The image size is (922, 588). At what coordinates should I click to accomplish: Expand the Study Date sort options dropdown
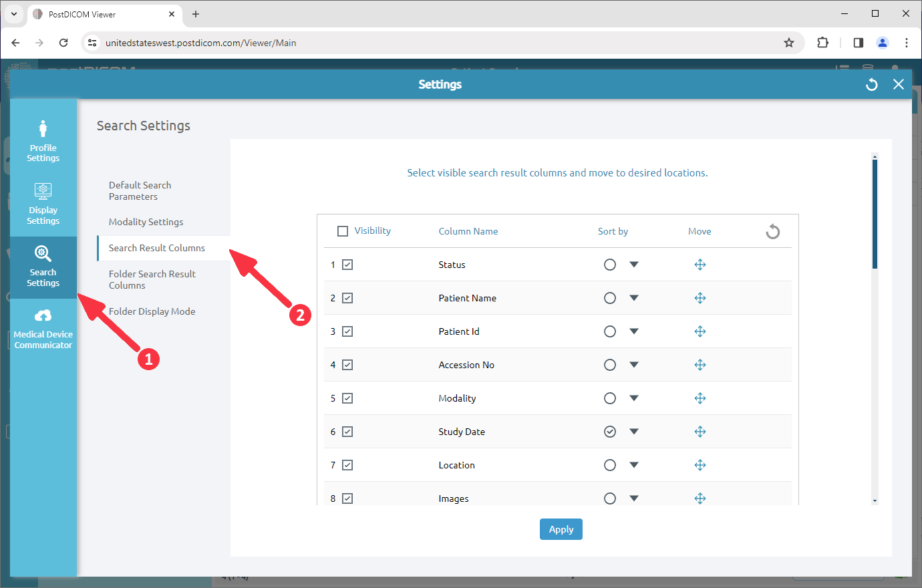coord(633,431)
